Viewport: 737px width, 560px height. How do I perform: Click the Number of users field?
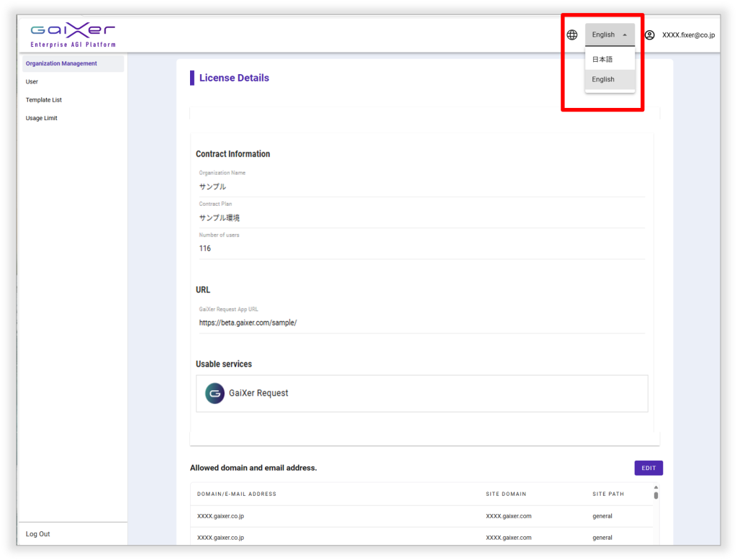(x=420, y=248)
